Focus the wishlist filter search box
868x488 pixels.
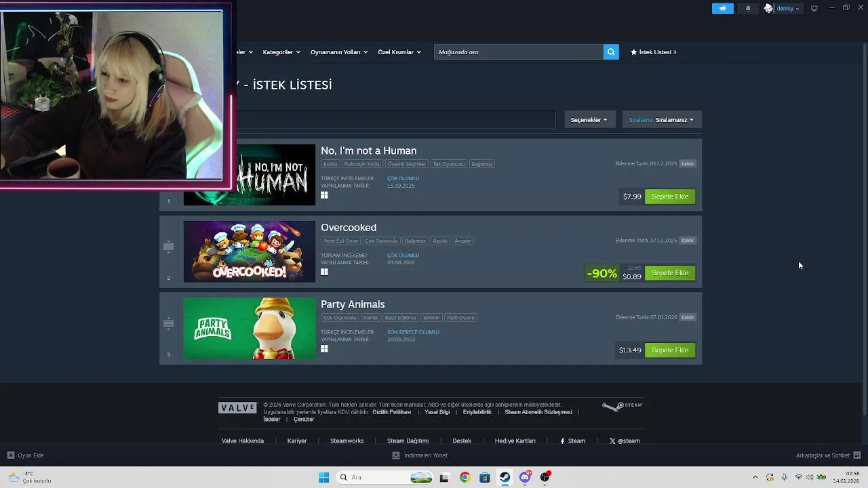click(x=396, y=119)
